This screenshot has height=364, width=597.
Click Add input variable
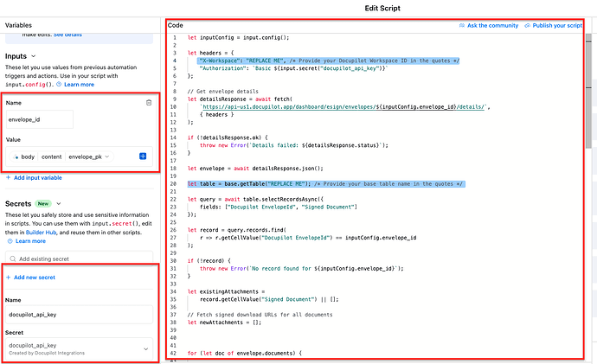(x=38, y=177)
